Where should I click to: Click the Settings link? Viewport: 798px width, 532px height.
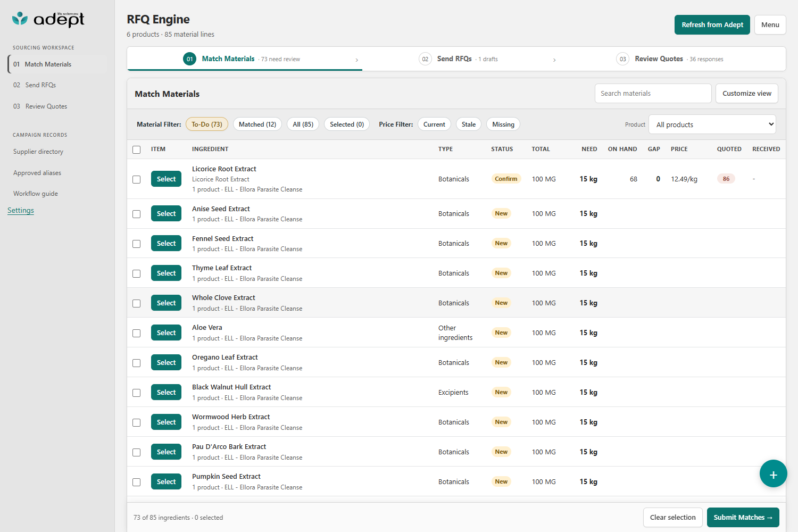(x=21, y=210)
